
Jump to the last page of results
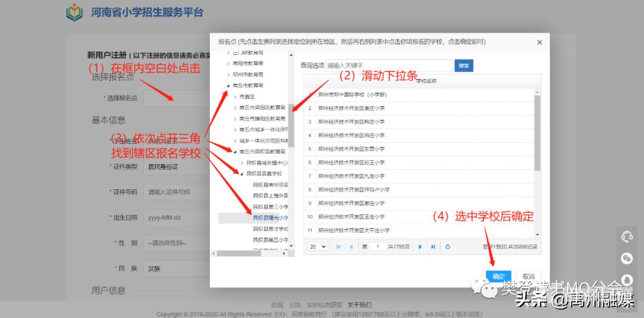tap(433, 247)
